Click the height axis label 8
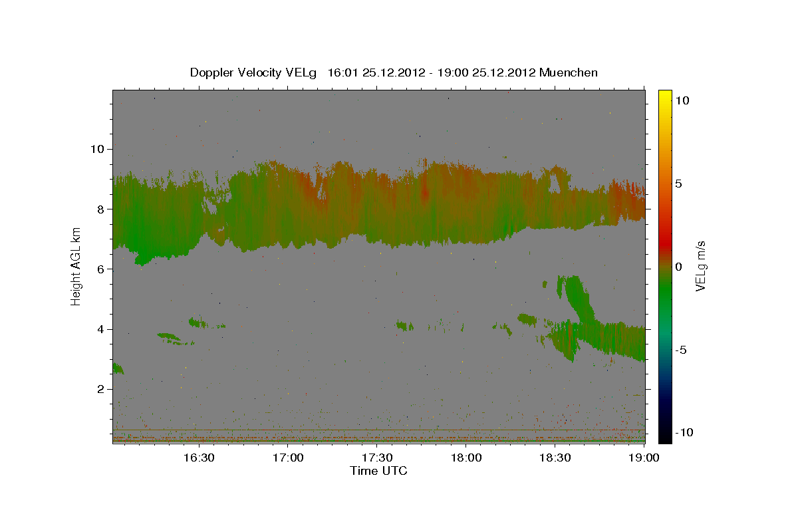The image size is (798, 532). [x=102, y=209]
